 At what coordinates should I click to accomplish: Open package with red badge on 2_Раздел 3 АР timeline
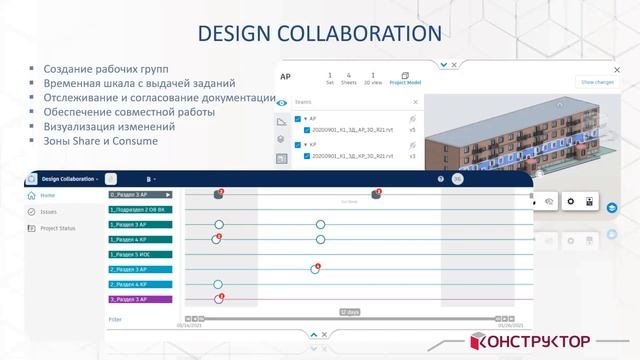coord(315,269)
